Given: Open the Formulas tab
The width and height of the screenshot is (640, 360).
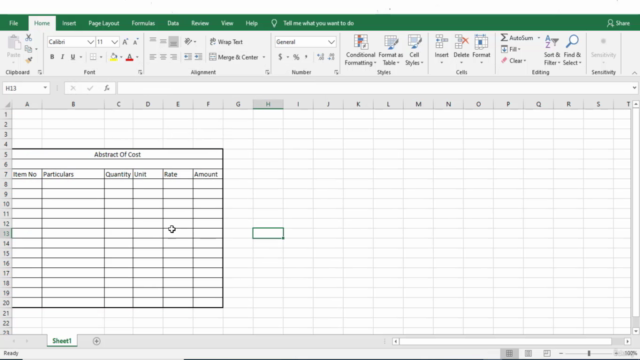Looking at the screenshot, I should click(143, 23).
